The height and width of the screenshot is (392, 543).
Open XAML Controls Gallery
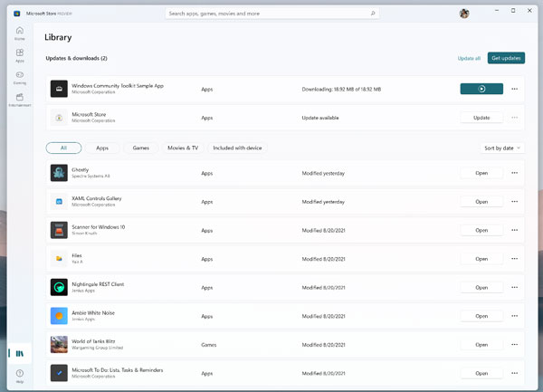pos(481,202)
